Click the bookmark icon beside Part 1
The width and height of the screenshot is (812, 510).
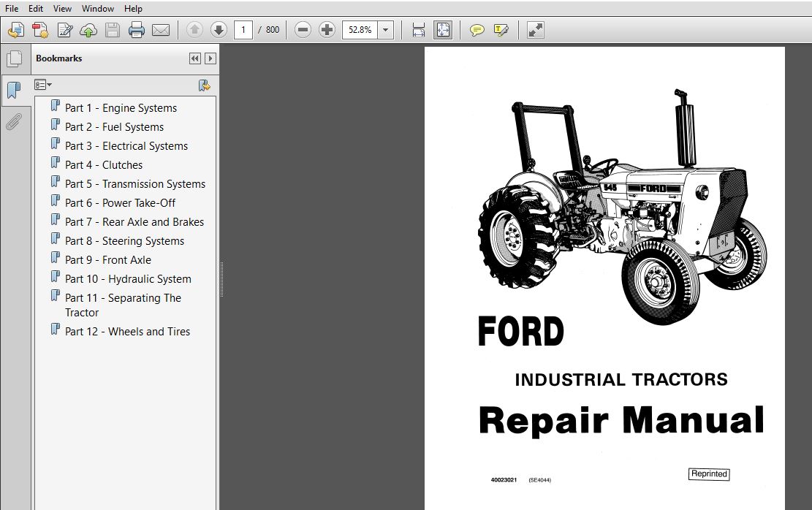(56, 106)
